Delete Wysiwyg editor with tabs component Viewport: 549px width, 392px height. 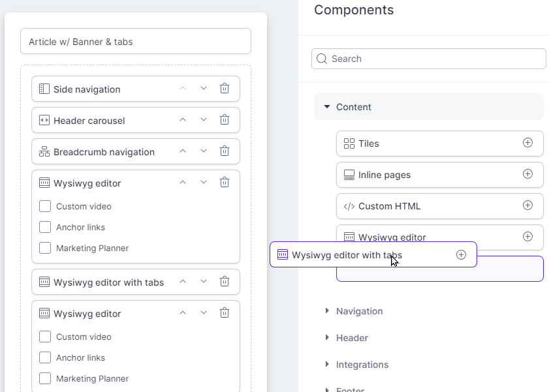[x=225, y=282]
